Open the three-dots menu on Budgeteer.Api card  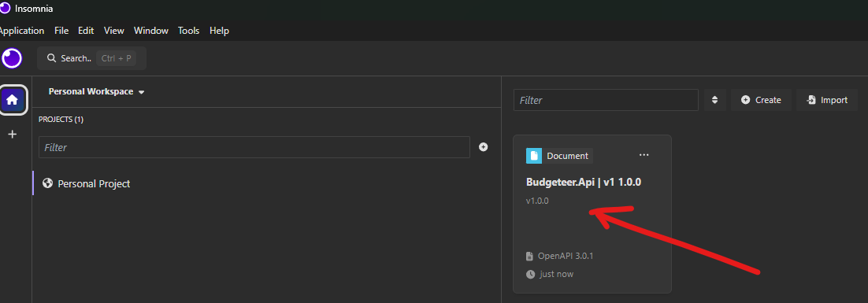(644, 155)
